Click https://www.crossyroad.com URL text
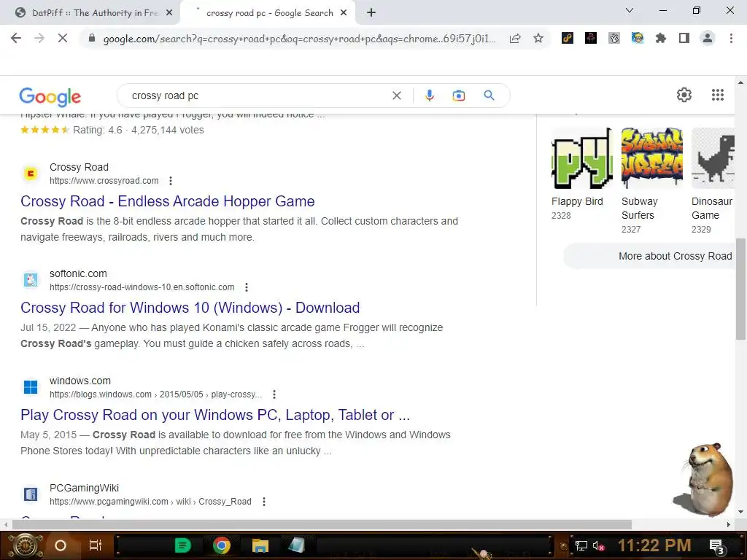This screenshot has width=747, height=560. click(x=104, y=181)
